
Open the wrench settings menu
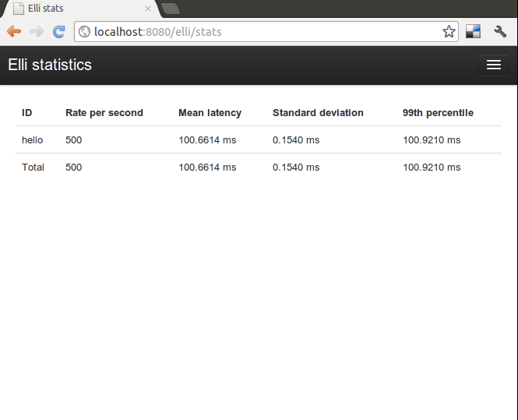(x=500, y=32)
